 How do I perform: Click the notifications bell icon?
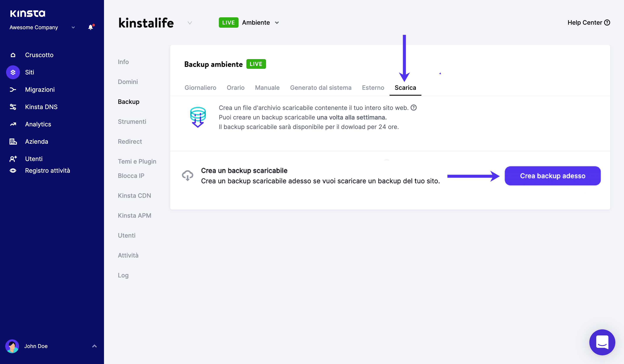point(90,27)
